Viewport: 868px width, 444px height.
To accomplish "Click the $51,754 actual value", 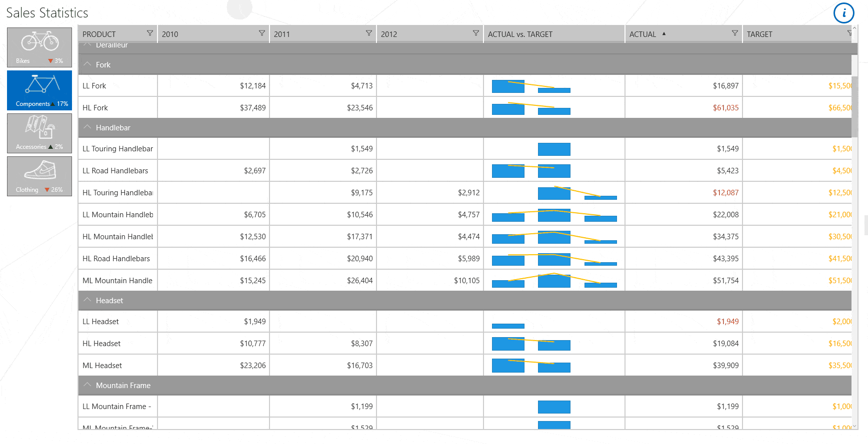I will coord(725,281).
